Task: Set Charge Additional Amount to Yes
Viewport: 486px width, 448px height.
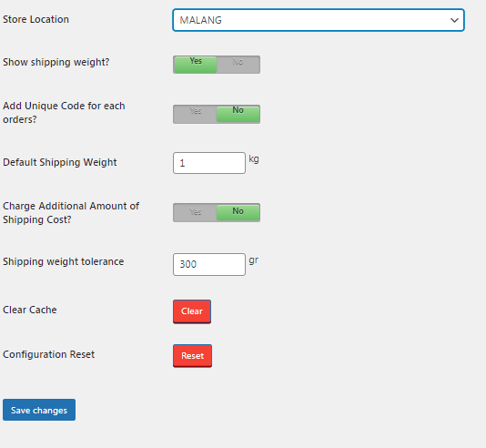Action: (196, 212)
